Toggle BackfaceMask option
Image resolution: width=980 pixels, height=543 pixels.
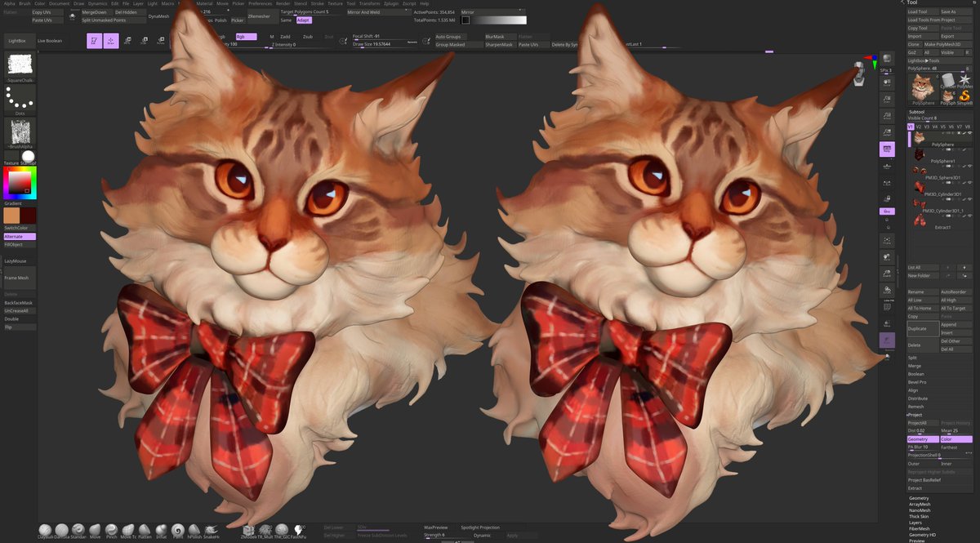pos(20,302)
